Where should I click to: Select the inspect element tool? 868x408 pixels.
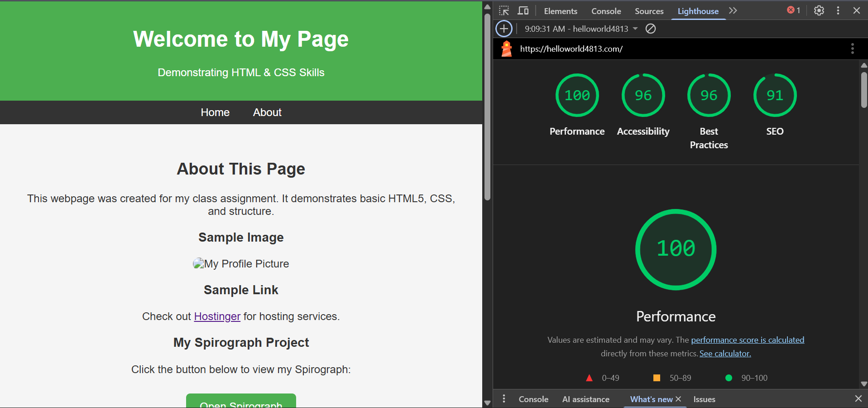[x=504, y=10]
